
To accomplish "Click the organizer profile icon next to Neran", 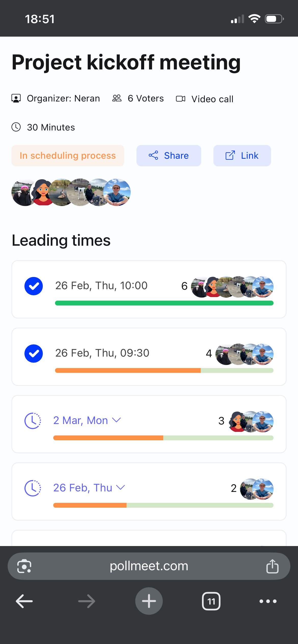I will tap(16, 98).
